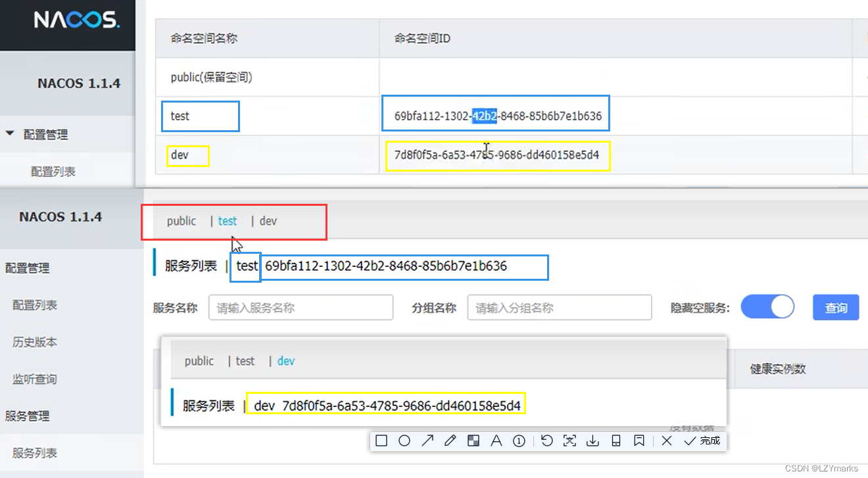
Task: Switch to dev tab beside blue test tab
Action: tap(268, 221)
